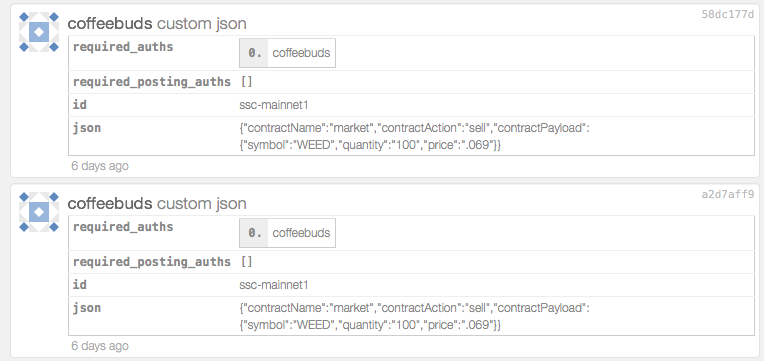Click empty brackets value in first card
This screenshot has height=361, width=764.
(x=247, y=82)
